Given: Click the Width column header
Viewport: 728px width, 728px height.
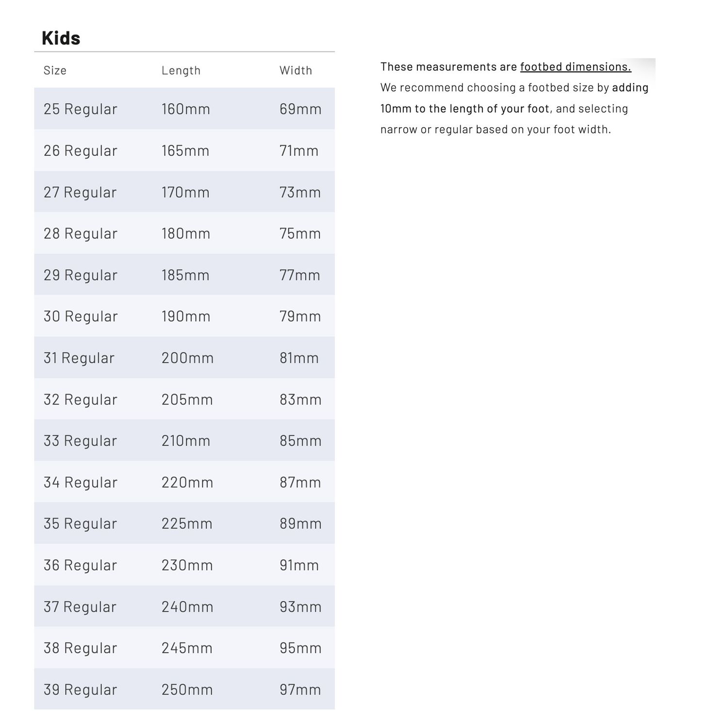Looking at the screenshot, I should [296, 71].
